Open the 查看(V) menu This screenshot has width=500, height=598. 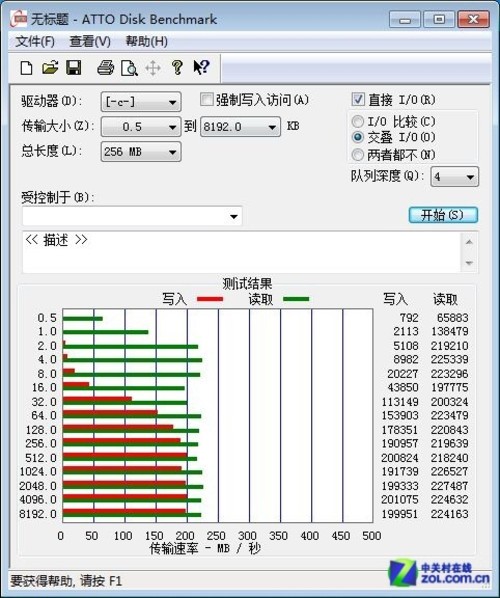coord(90,42)
